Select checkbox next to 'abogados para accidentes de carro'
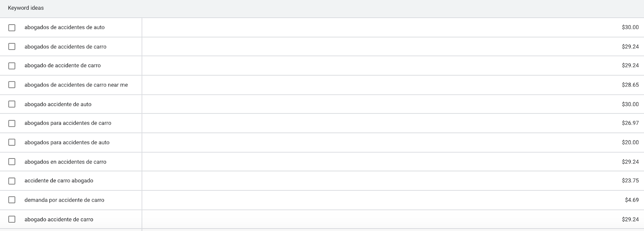Viewport: 644px width, 231px height. coord(12,123)
